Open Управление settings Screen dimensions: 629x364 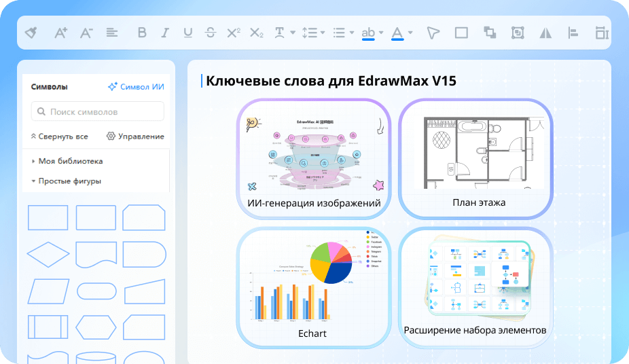(135, 136)
